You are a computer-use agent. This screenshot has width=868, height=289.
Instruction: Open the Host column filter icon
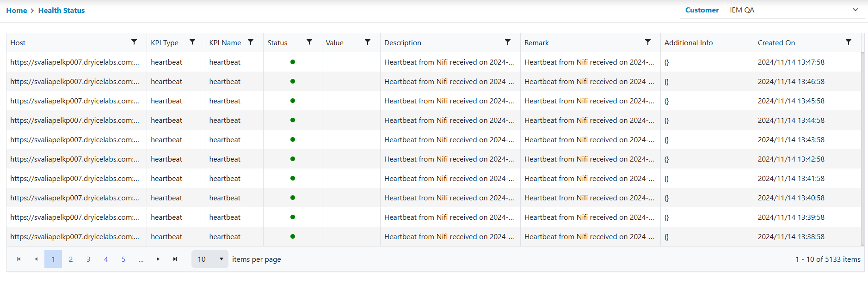click(134, 42)
